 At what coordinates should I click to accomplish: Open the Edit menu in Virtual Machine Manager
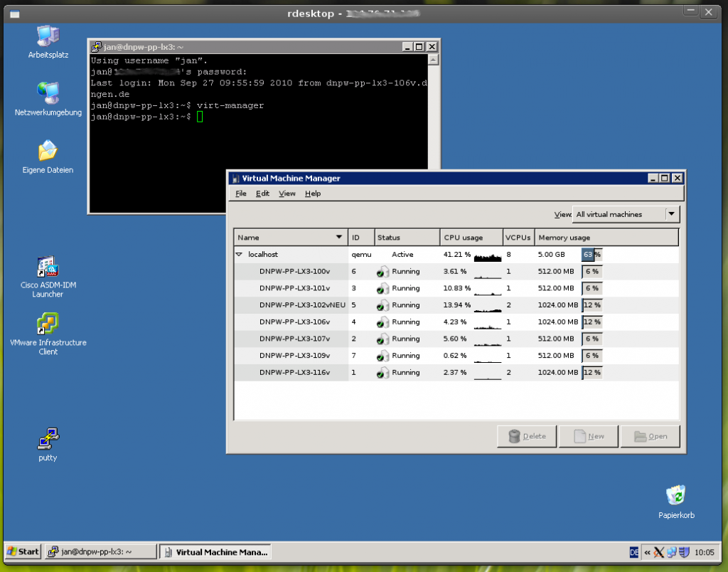[x=262, y=193]
